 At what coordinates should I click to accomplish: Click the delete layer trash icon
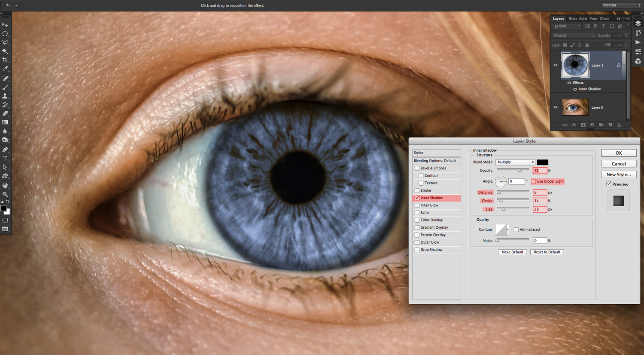tap(619, 125)
